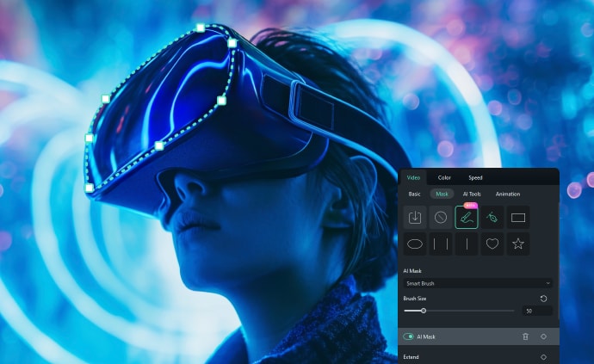Image resolution: width=594 pixels, height=364 pixels.
Task: Select the AI smart brush mask tool
Action: click(467, 218)
